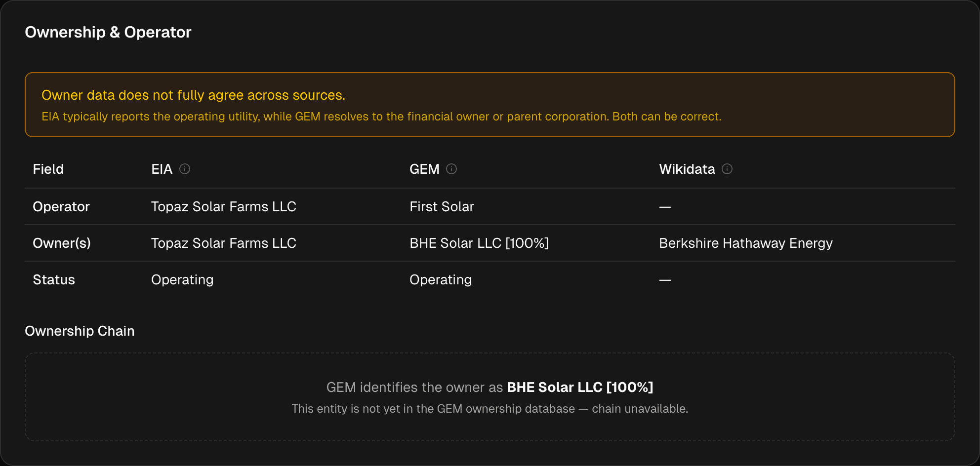980x466 pixels.
Task: Select the Status row label
Action: (x=54, y=279)
